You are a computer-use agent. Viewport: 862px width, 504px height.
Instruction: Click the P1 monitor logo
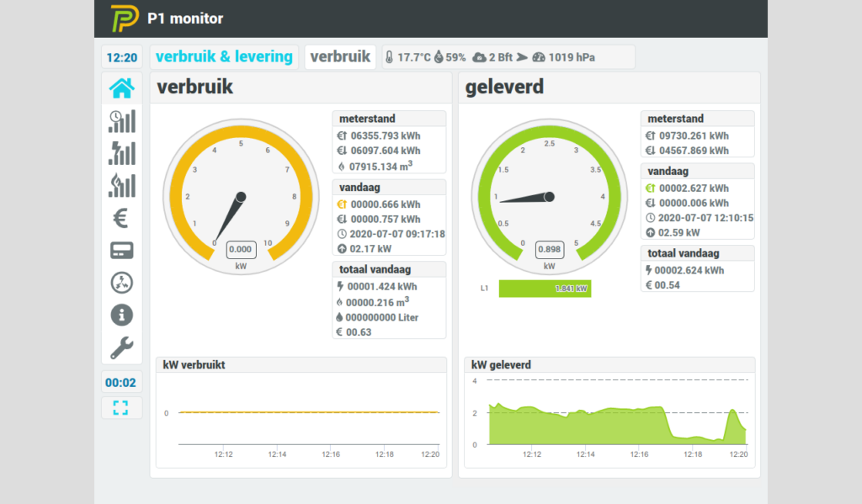click(x=125, y=19)
